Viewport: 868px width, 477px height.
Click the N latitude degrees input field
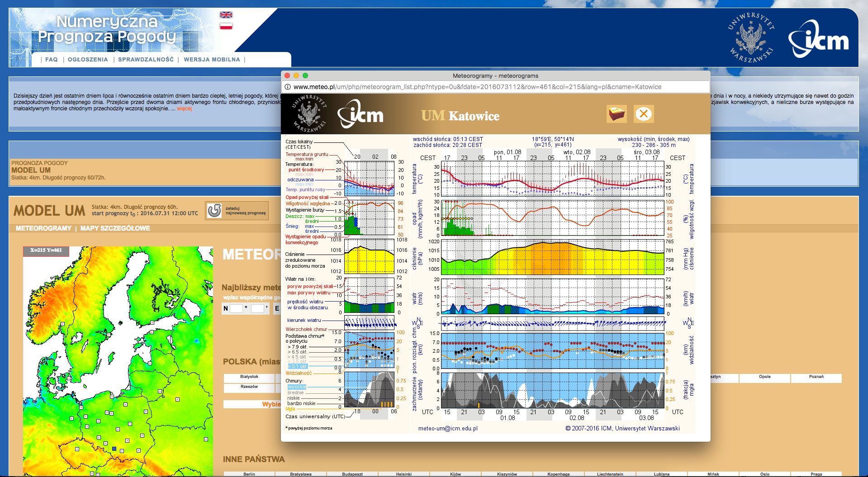(237, 308)
